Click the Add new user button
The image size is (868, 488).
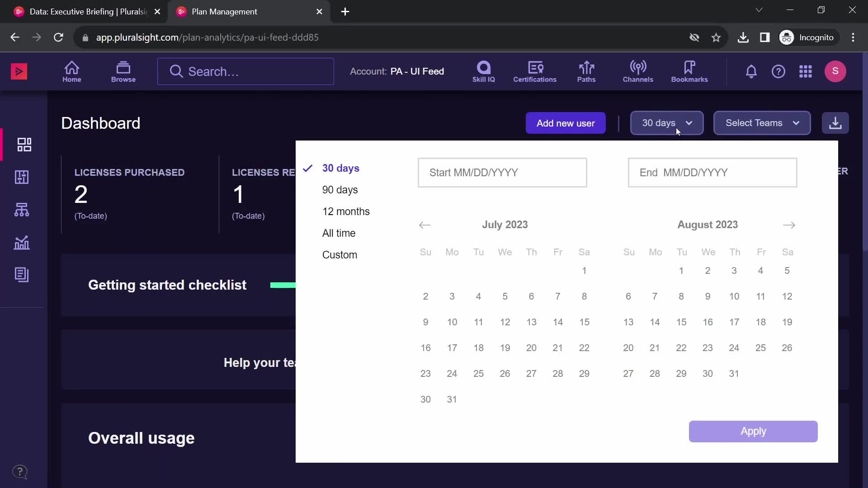(566, 123)
